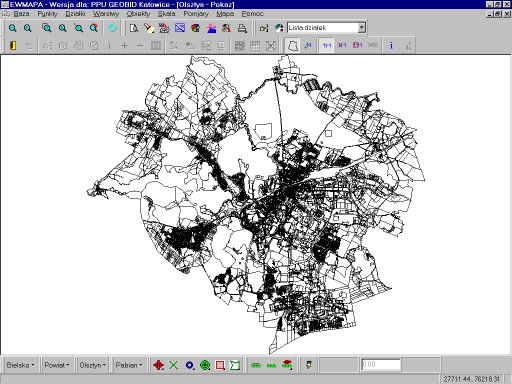The image size is (512, 384).
Task: Click the 0.00 value input field
Action: pyautogui.click(x=381, y=364)
